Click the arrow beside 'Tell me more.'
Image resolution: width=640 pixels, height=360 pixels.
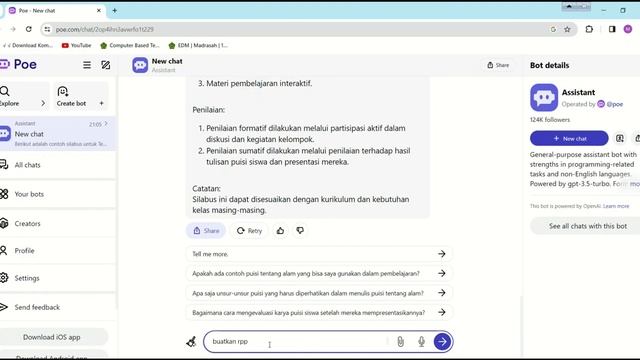[x=442, y=254]
